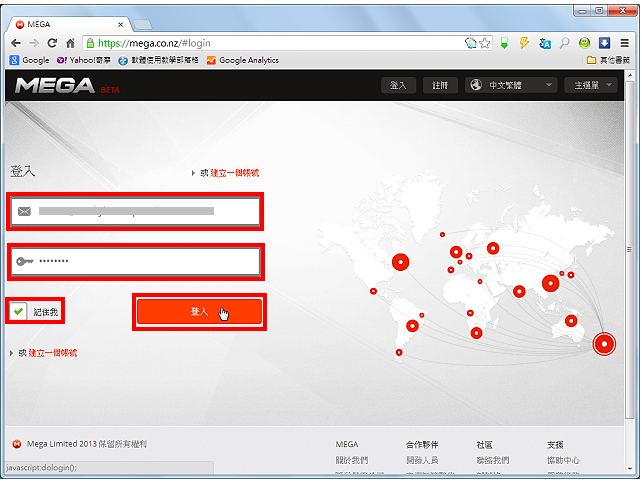Click the password input field

coord(136,261)
